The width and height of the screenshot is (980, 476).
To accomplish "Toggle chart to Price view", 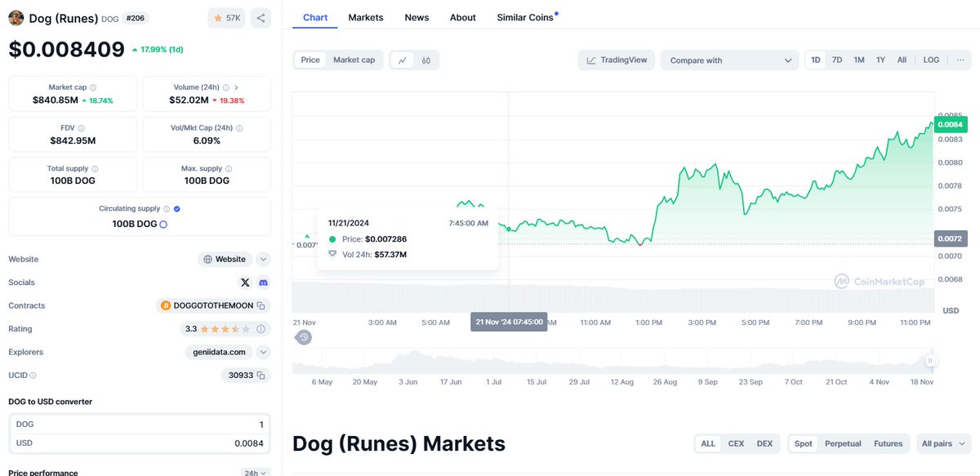I will pos(310,60).
